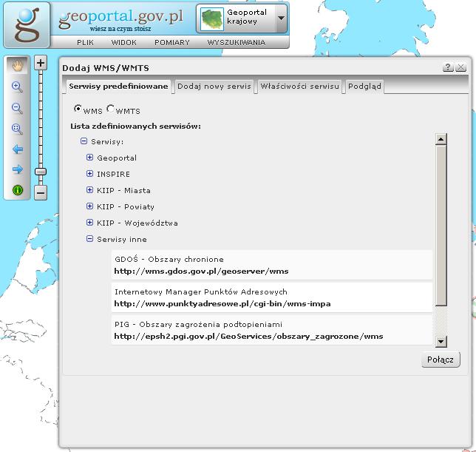Screen dimensions: 476x452
Task: Click the zoom to full extent magnifier
Action: [17, 129]
